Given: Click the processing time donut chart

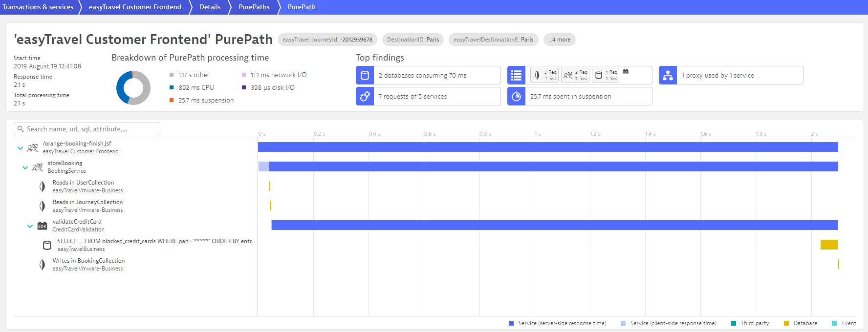Looking at the screenshot, I should pyautogui.click(x=133, y=88).
